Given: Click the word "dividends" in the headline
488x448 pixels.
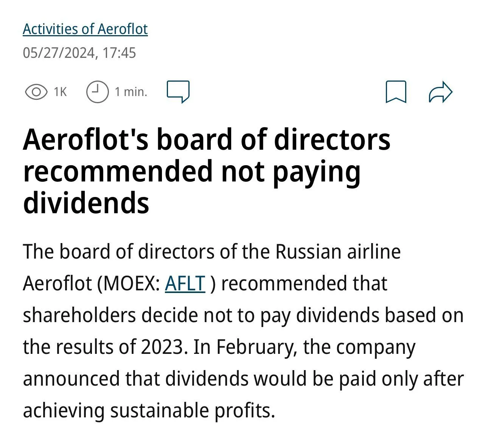Looking at the screenshot, I should pos(86,203).
